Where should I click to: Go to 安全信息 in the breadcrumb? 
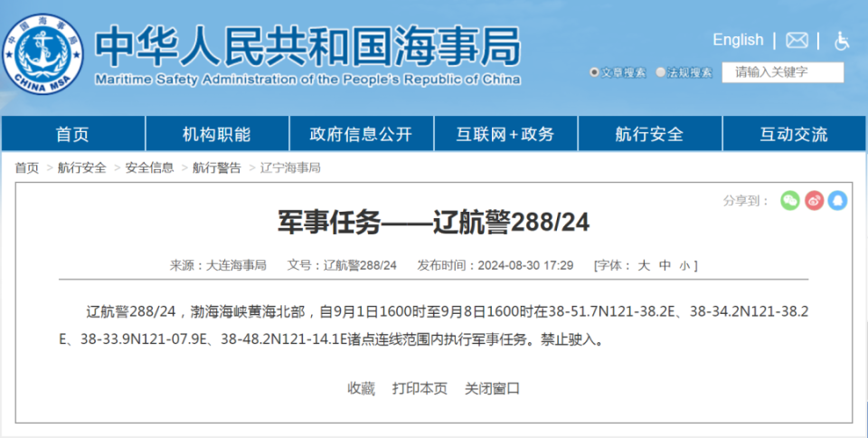(x=149, y=167)
